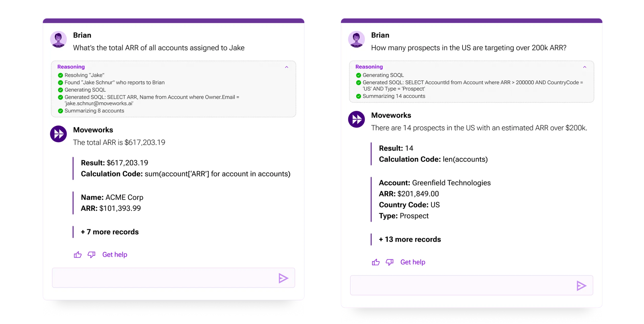Collapse Reasoning panel in left chat
Screen dimensions: 644x324
(287, 67)
